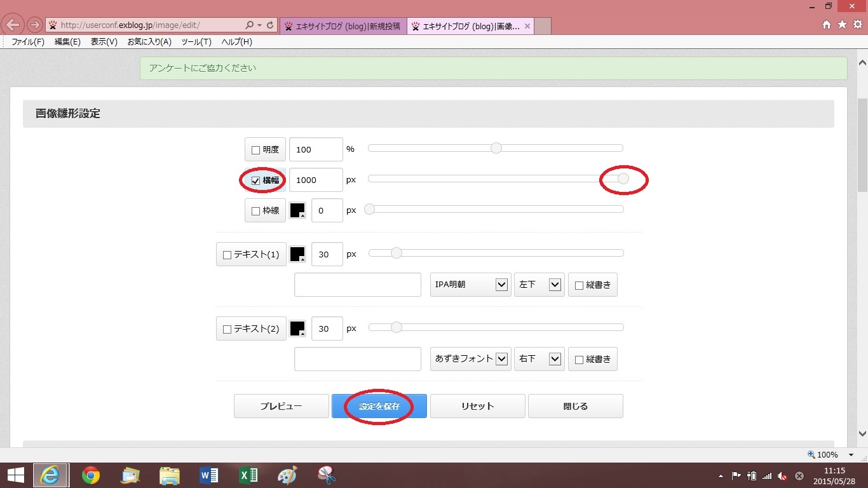Close the active 画像 tab

[527, 26]
